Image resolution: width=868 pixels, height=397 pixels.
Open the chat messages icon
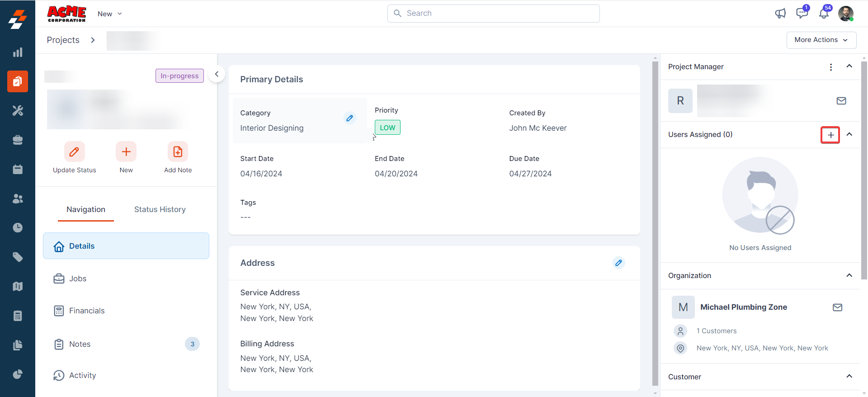click(x=802, y=13)
